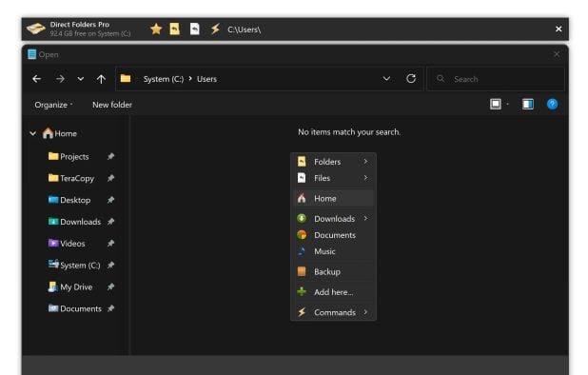Choose Downloads in the popup menu
This screenshot has width=588, height=375.
[x=333, y=219]
